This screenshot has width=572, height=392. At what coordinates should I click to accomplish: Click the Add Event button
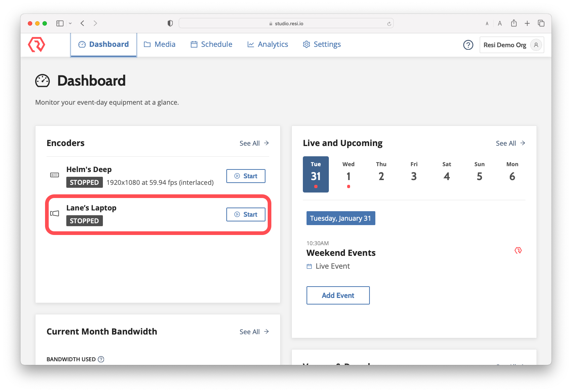[338, 295]
